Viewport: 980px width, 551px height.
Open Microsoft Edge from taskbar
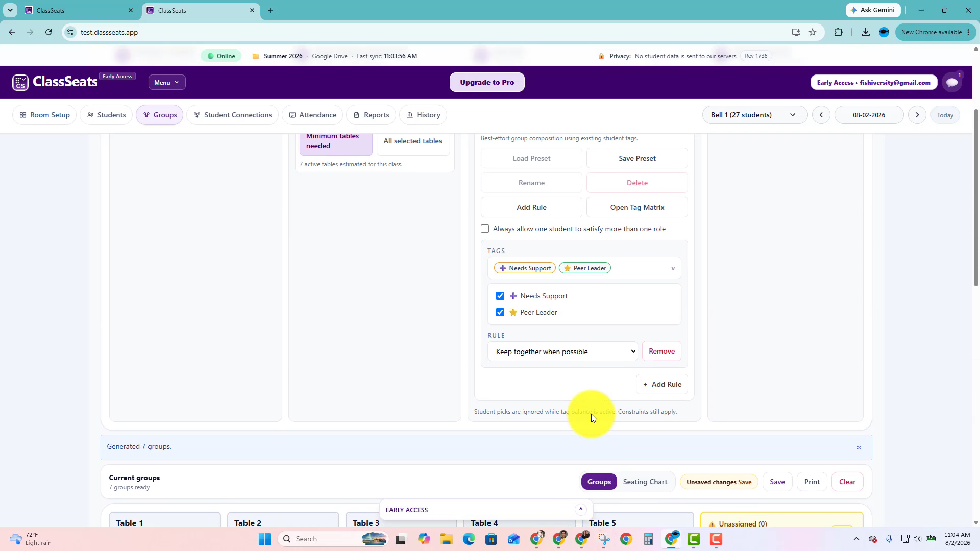point(469,539)
